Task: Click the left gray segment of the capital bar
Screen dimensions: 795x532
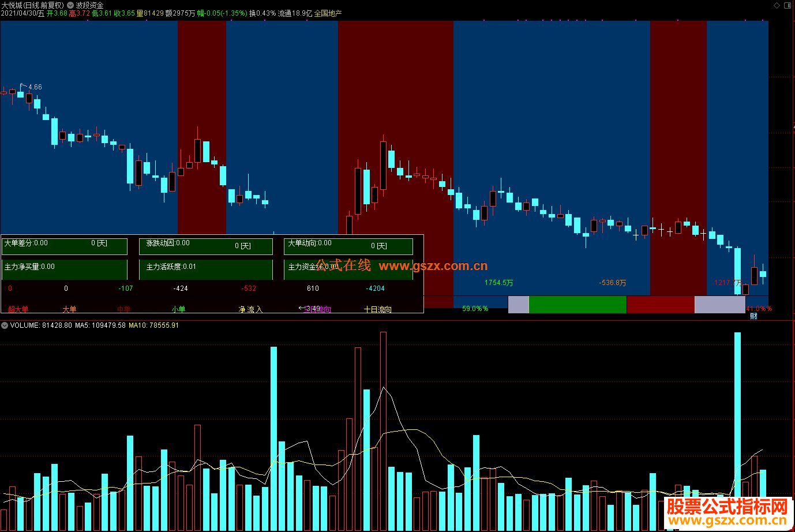Action: coord(518,305)
